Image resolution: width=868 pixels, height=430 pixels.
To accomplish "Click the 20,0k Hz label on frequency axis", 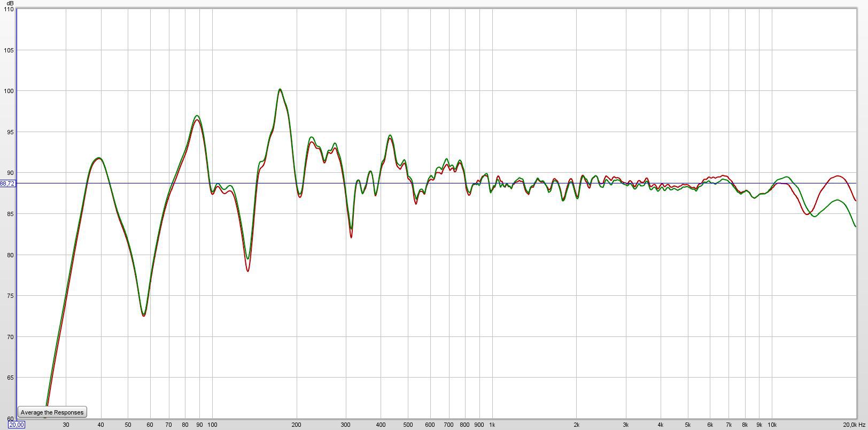I will (x=854, y=425).
